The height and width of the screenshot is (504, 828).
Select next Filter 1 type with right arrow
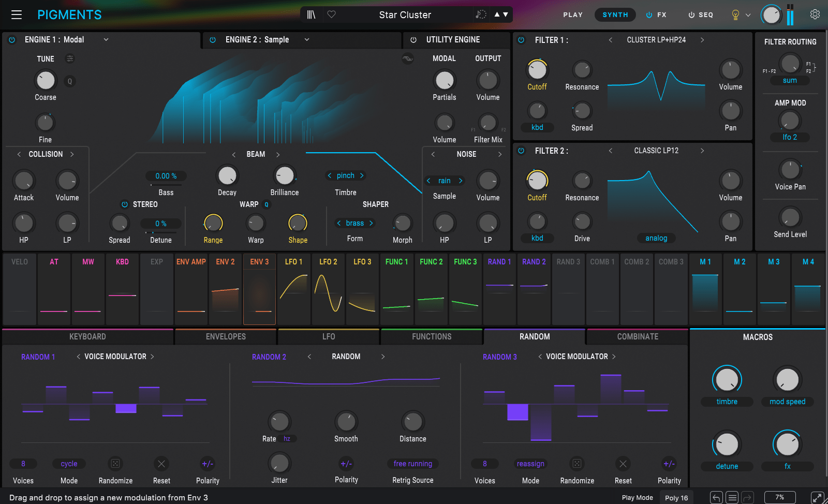coord(702,40)
